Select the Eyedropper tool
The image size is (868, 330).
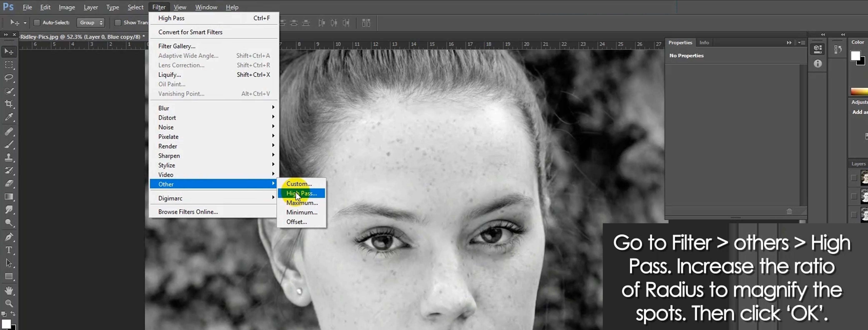point(9,117)
